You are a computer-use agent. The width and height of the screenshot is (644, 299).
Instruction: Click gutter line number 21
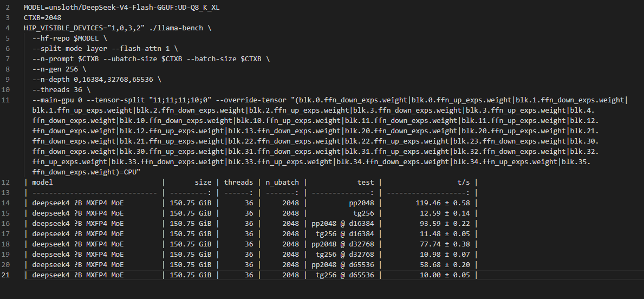pyautogui.click(x=6, y=275)
